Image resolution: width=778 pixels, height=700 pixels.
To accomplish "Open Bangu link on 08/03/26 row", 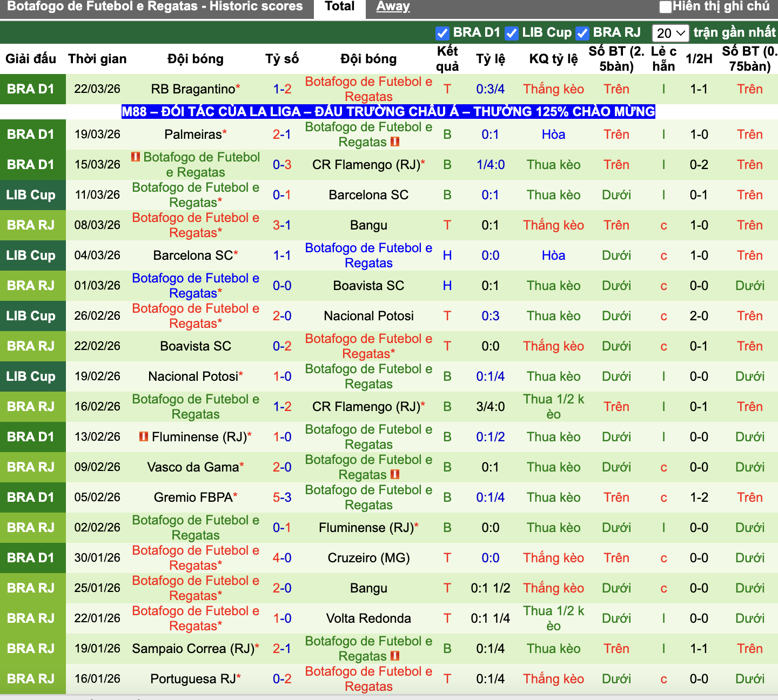I will pyautogui.click(x=368, y=225).
